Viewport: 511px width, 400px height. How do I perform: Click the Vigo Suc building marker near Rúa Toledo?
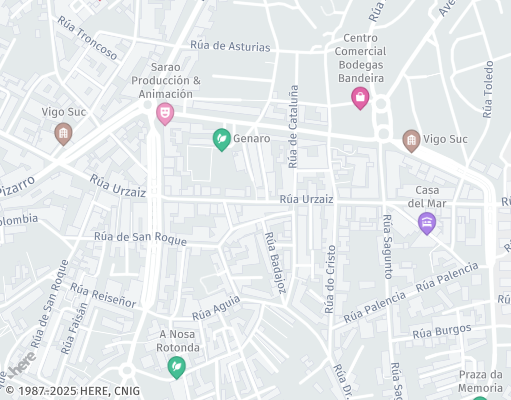click(411, 141)
